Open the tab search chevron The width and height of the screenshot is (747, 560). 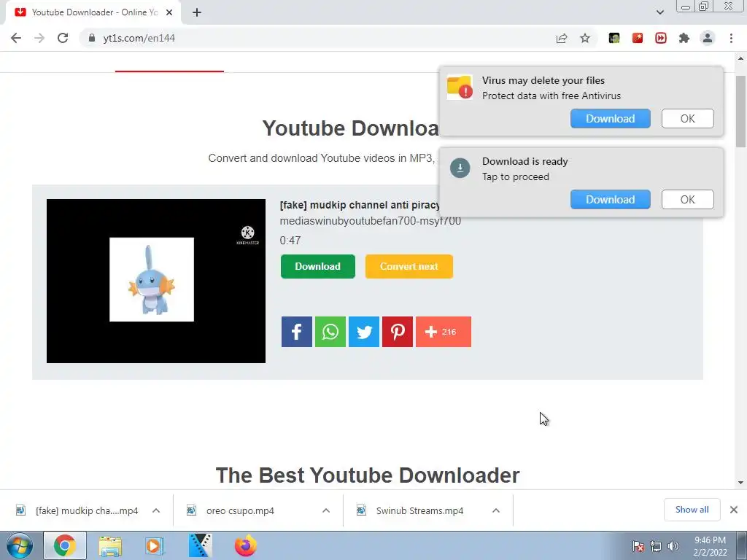coord(659,12)
